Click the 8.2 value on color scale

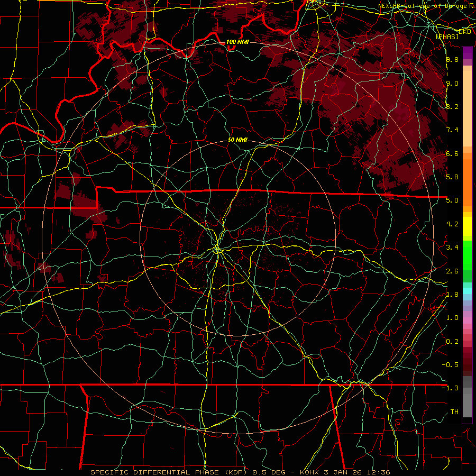tap(452, 106)
